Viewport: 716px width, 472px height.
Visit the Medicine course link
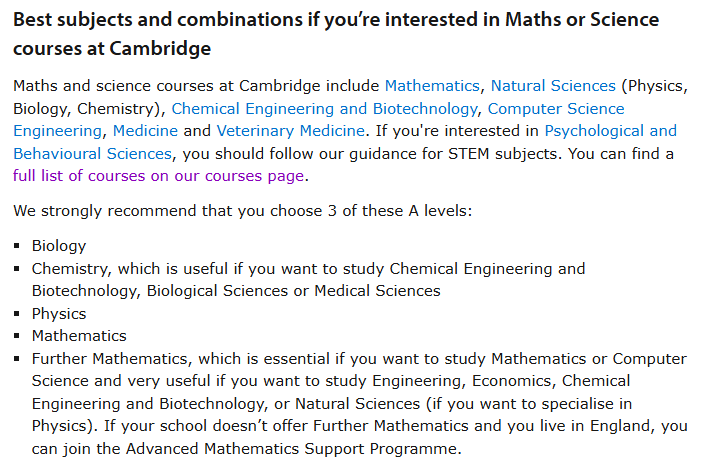[145, 131]
